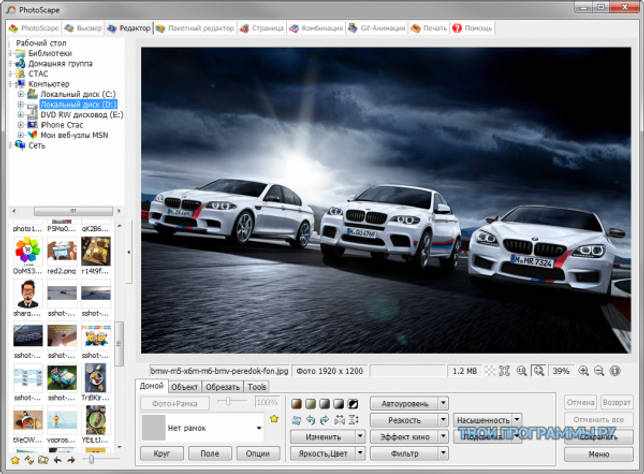Screen dimensions: 644x474
Task: Open the Печать tab
Action: pyautogui.click(x=429, y=28)
